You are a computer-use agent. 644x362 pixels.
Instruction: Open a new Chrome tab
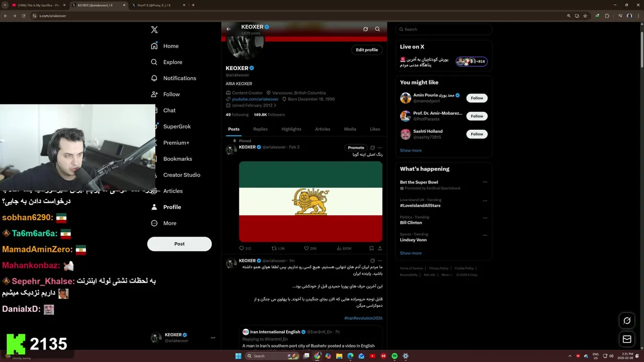(x=193, y=5)
